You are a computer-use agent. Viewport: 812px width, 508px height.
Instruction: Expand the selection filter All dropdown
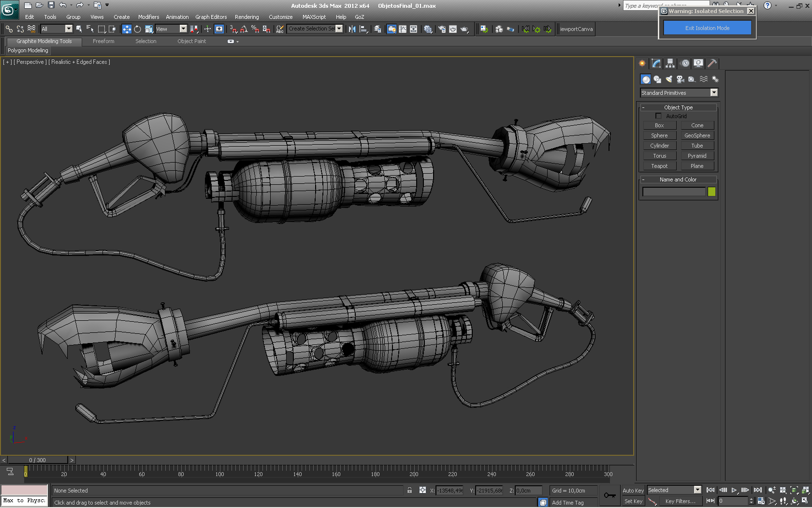click(x=68, y=29)
